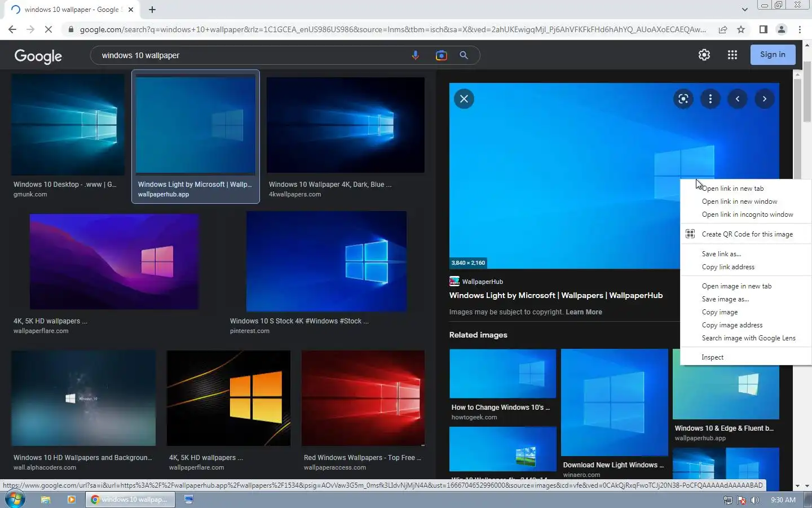The image size is (812, 508).
Task: Open Windows 10 S Stock 4K pinterest thumbnail
Action: point(326,261)
